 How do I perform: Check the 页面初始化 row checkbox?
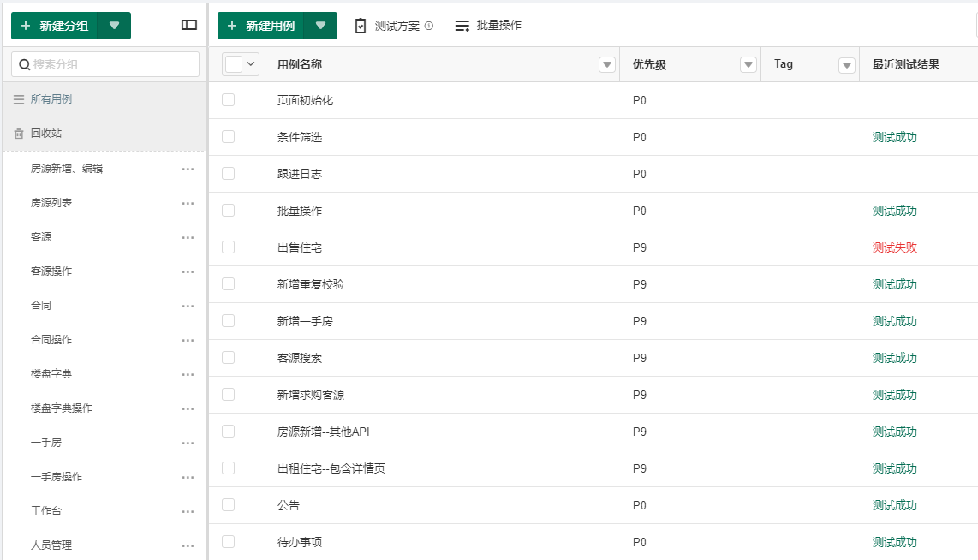(229, 100)
